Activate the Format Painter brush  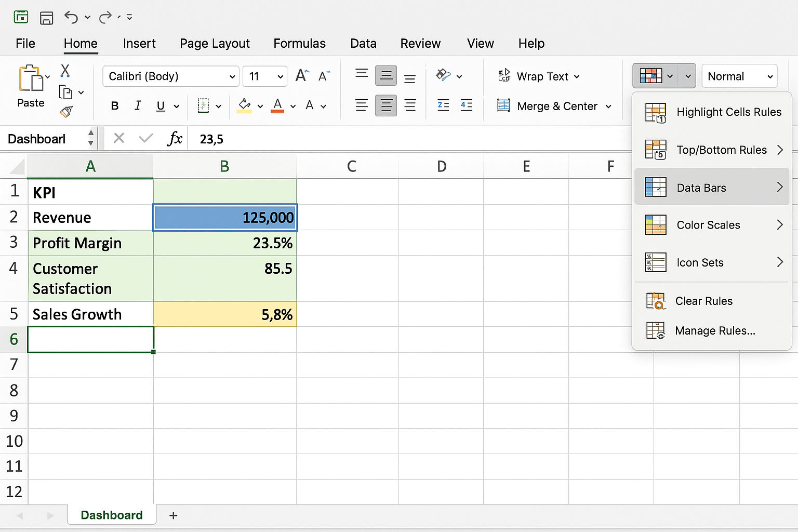[x=66, y=111]
